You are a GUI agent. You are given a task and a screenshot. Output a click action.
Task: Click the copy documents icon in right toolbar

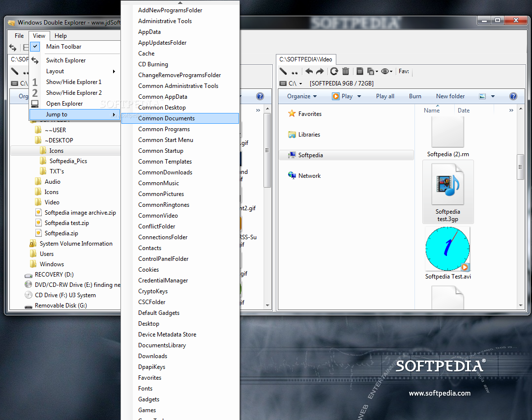point(371,71)
